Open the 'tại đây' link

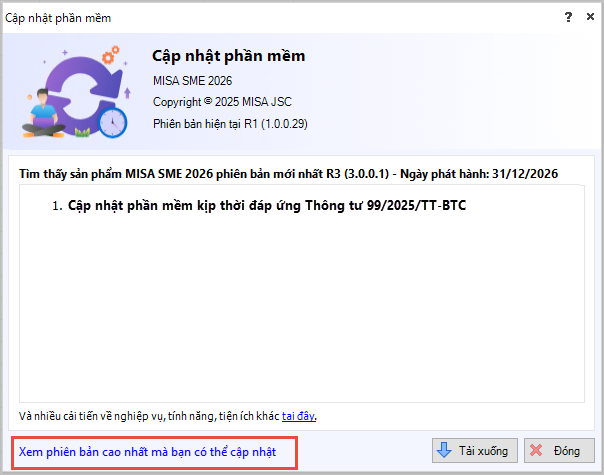pyautogui.click(x=299, y=416)
